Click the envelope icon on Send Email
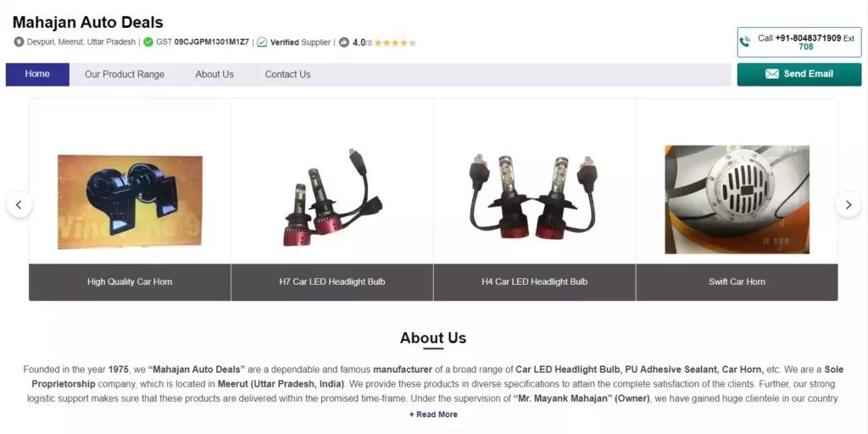Screen dimensions: 868x434 pos(771,75)
